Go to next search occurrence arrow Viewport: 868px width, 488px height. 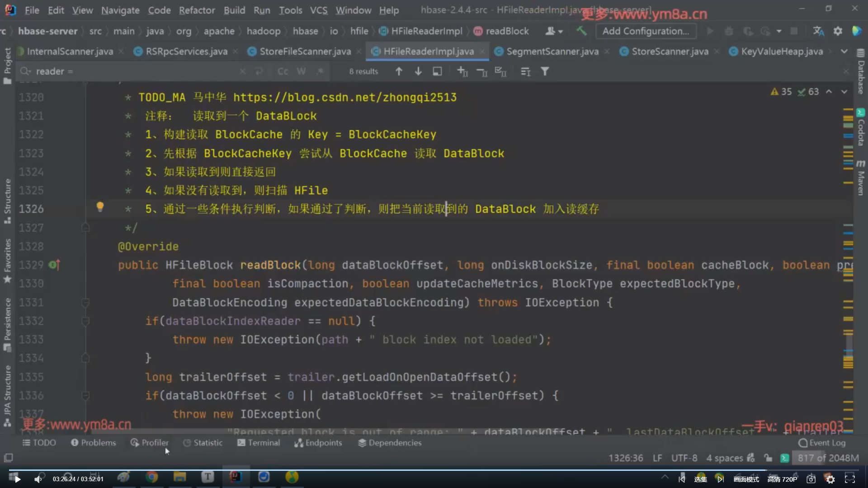[418, 71]
